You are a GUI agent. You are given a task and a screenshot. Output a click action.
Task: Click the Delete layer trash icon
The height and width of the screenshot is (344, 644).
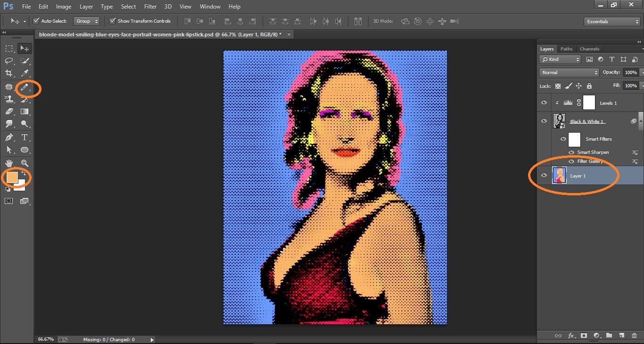(x=633, y=336)
